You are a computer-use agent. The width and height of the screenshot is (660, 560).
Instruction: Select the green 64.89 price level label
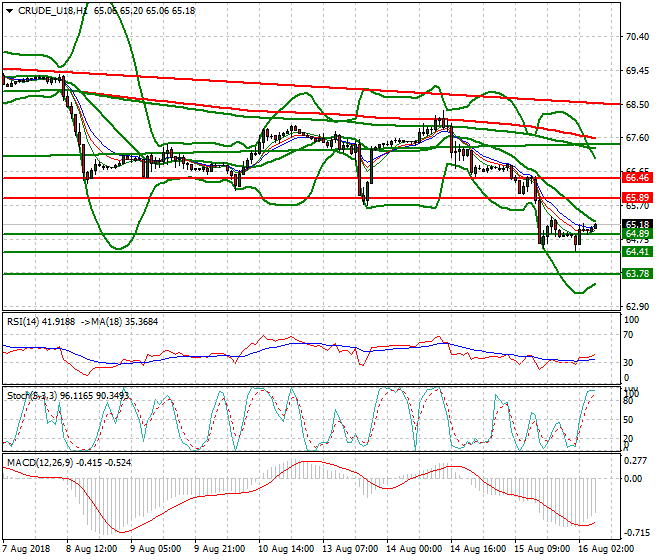click(637, 234)
